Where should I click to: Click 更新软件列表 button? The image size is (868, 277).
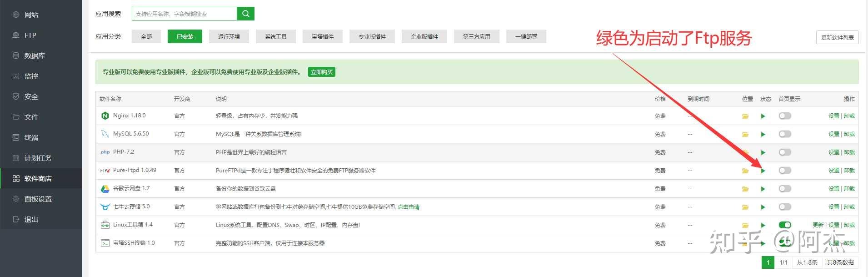837,37
